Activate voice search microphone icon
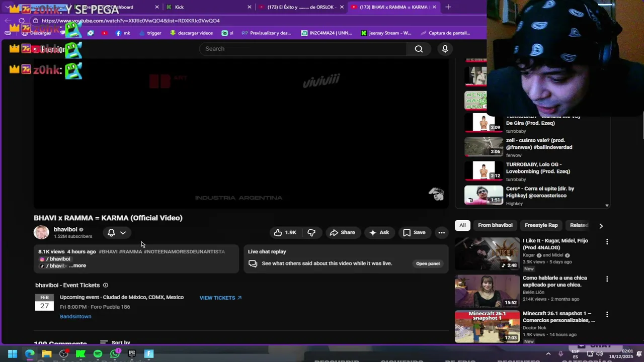This screenshot has width=644, height=362. (x=445, y=49)
